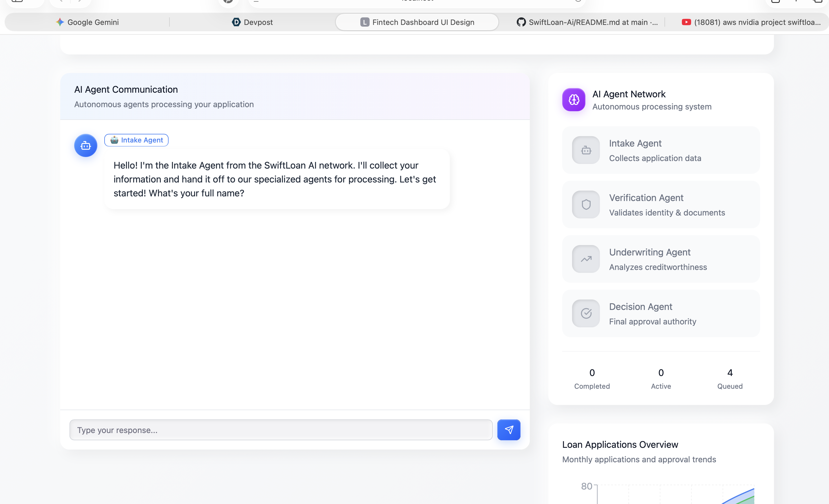Switch to SwiftLoan-Ai README GitHub tab
Image resolution: width=829 pixels, height=504 pixels.
tap(587, 22)
